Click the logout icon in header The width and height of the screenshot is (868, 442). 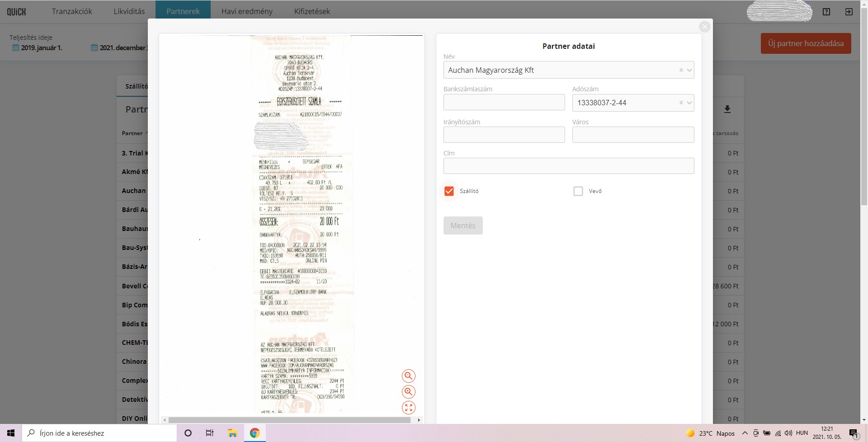pyautogui.click(x=849, y=12)
